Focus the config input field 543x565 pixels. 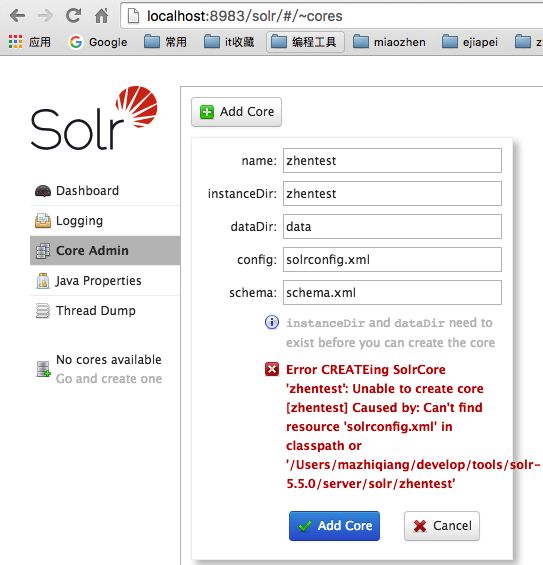tap(392, 260)
